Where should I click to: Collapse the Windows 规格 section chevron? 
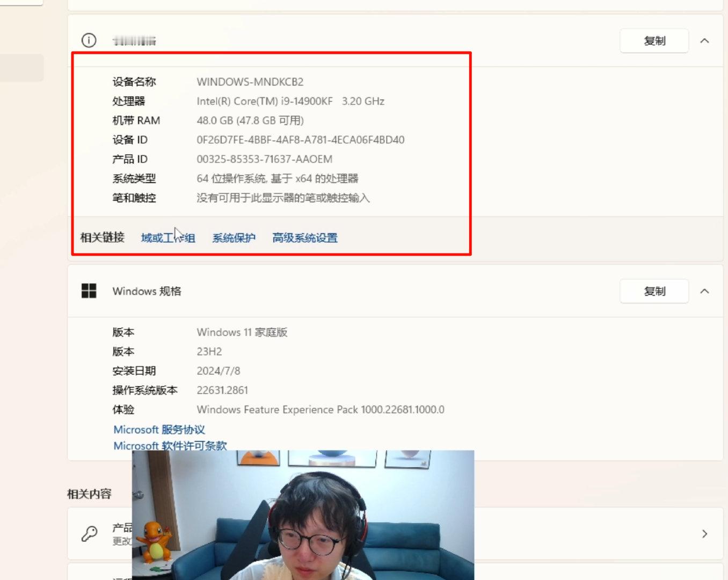click(x=705, y=291)
